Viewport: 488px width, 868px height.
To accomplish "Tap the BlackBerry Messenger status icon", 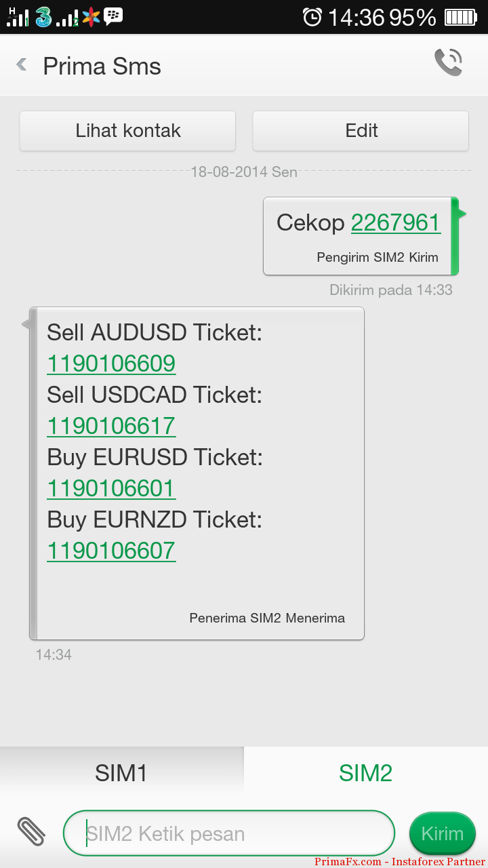I will coord(113,16).
